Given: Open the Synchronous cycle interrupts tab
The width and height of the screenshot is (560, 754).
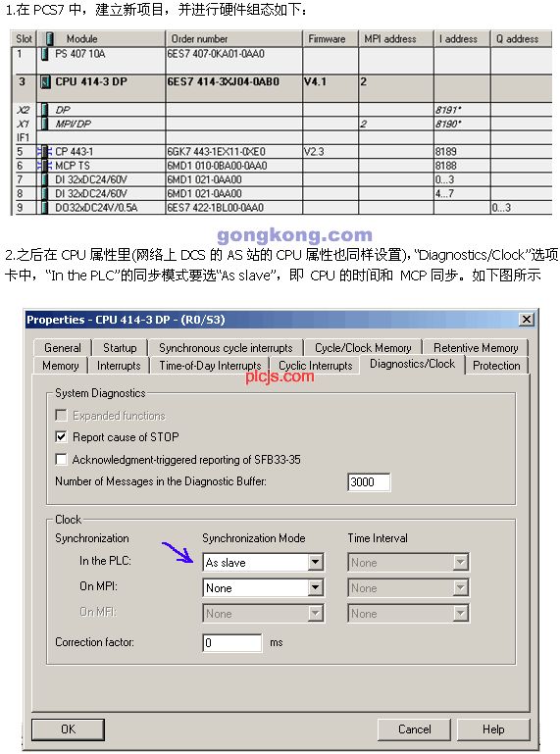Looking at the screenshot, I should pyautogui.click(x=226, y=348).
